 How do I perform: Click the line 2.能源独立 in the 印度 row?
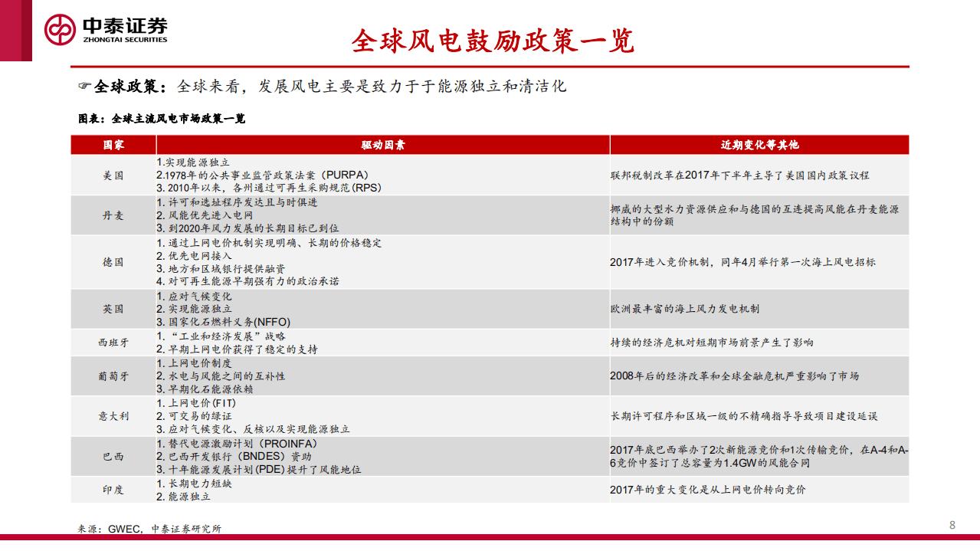point(183,497)
